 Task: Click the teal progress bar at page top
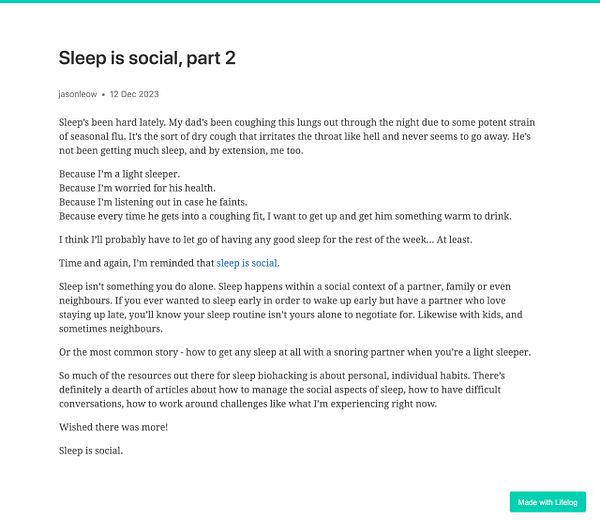[x=300, y=1]
